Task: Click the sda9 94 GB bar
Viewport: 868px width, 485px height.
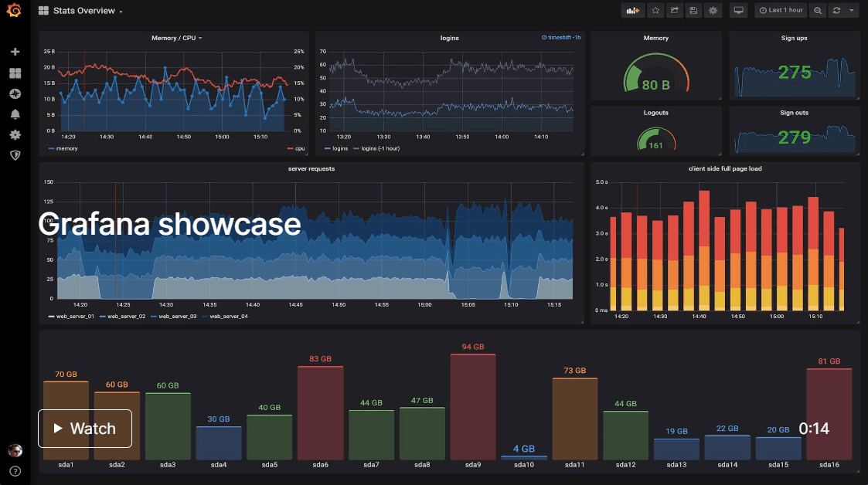Action: (473, 406)
